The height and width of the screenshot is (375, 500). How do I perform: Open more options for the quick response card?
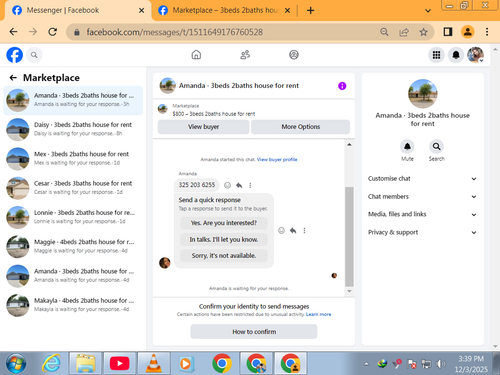click(304, 230)
